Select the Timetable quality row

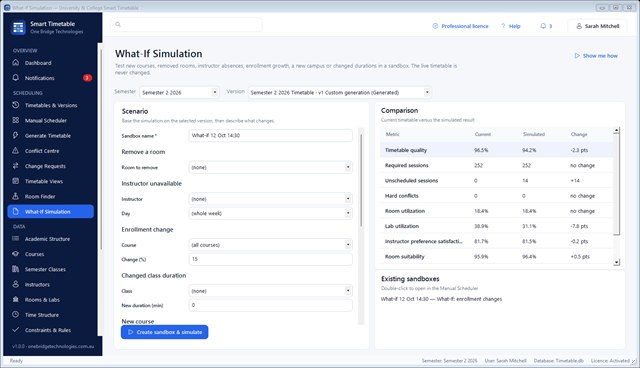(x=496, y=150)
